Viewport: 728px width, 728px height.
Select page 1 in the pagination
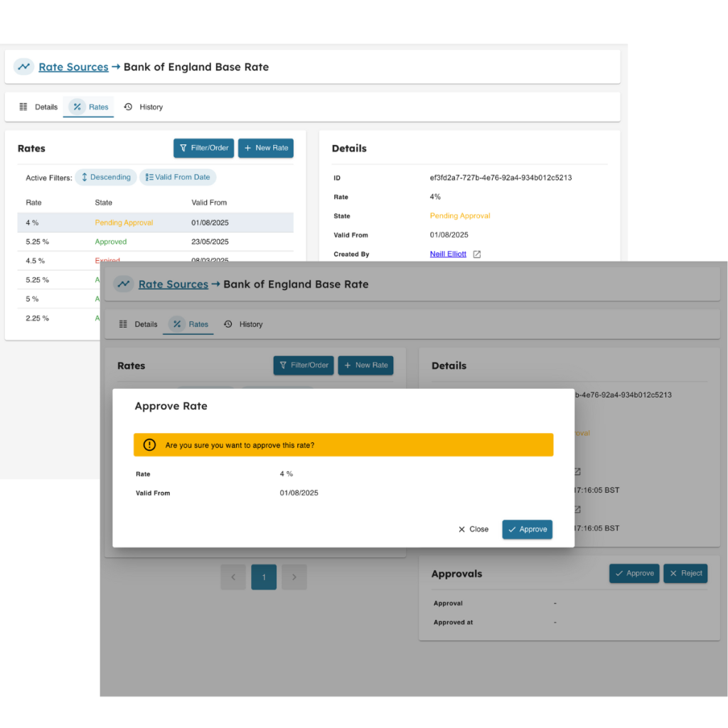(x=264, y=577)
